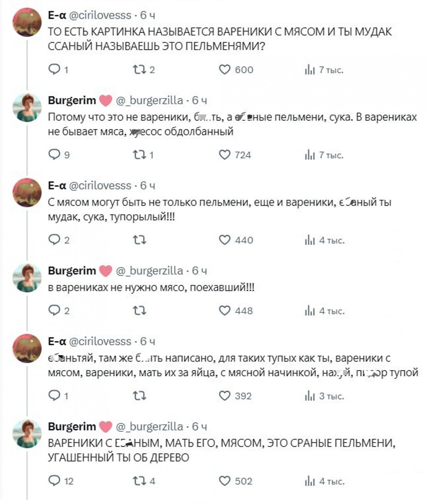The image size is (429, 504).
Task: Open the @cirilovesss handle in the first tweet
Action: pos(100,15)
